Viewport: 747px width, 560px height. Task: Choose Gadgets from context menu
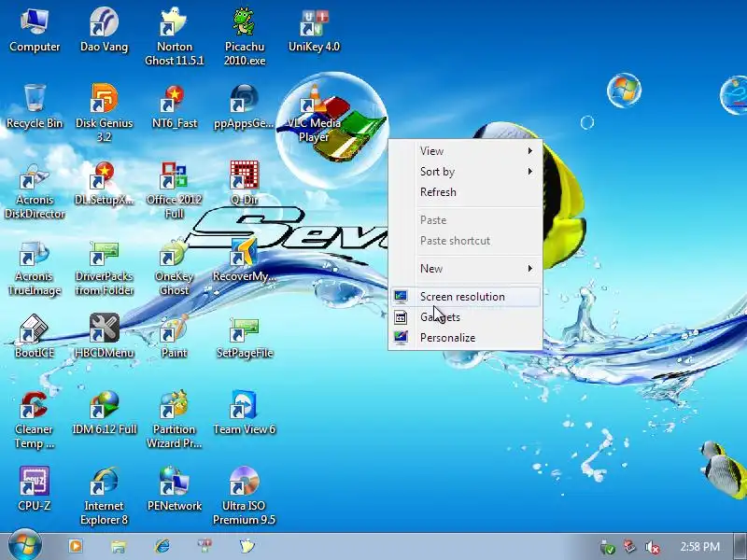pos(465,317)
